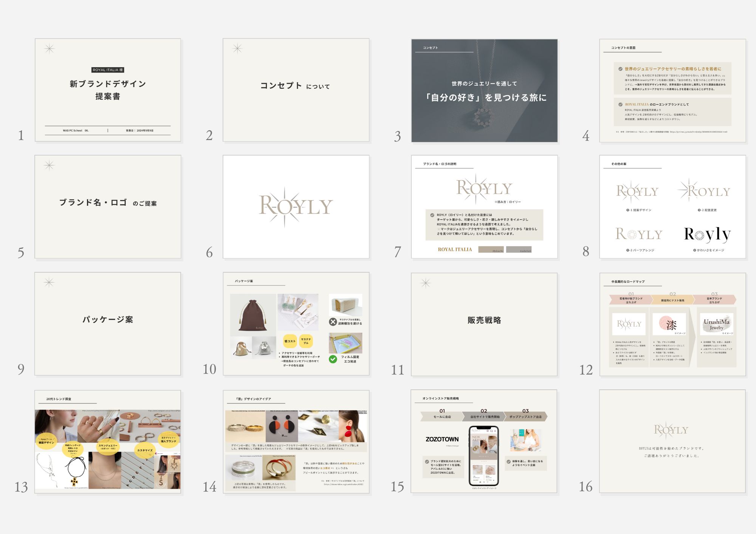Click the オンラインストア販売戦略 heading

(x=440, y=398)
